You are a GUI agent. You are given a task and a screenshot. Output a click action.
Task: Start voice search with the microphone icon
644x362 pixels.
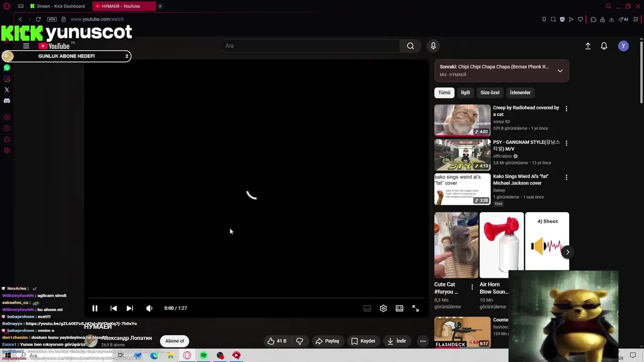tap(433, 46)
